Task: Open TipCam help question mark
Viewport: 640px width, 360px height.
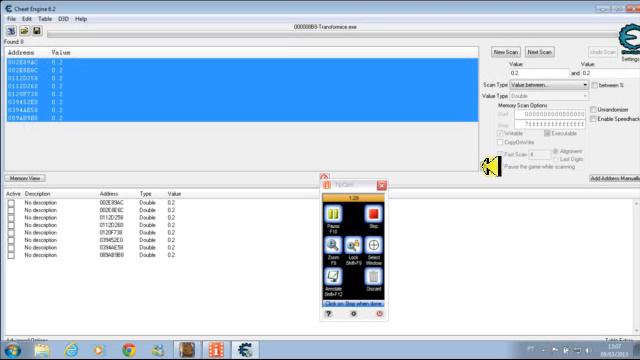Action: 328,314
